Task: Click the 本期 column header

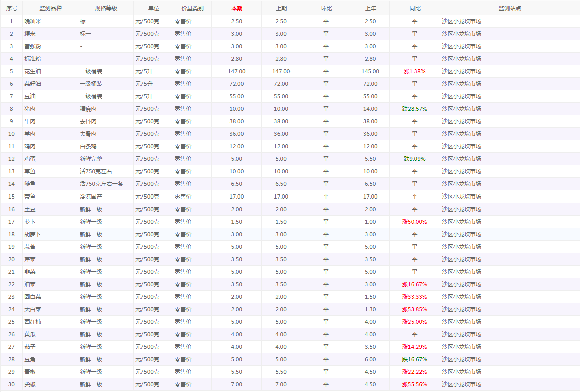Action: click(236, 8)
